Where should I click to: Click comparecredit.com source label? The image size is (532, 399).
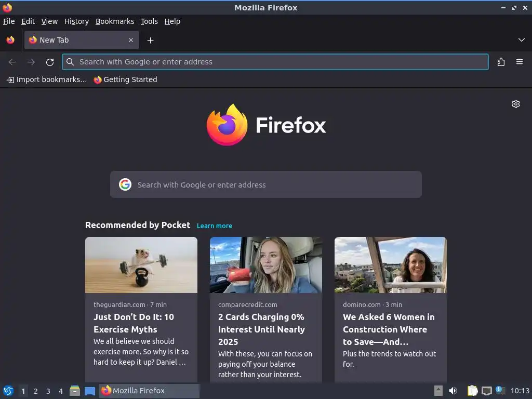248,304
